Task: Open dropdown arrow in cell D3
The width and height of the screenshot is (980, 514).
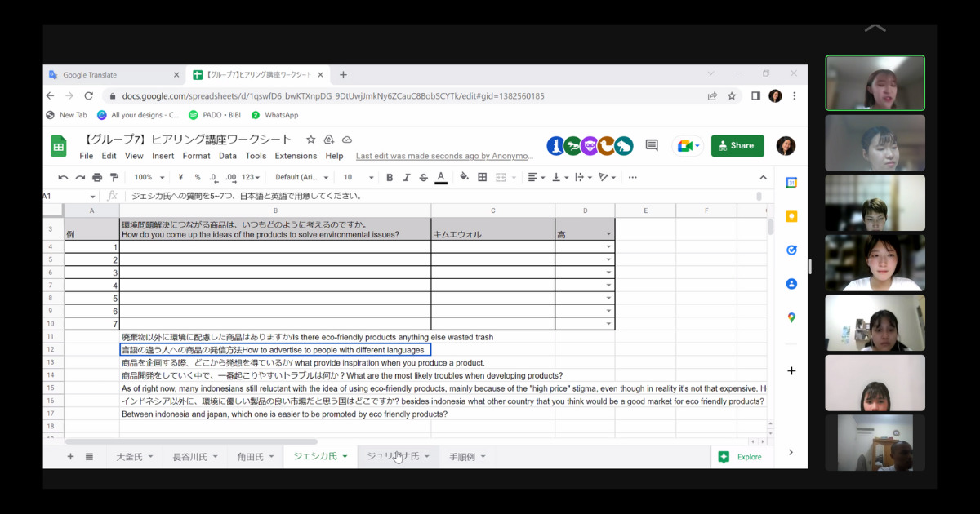Action: click(608, 234)
